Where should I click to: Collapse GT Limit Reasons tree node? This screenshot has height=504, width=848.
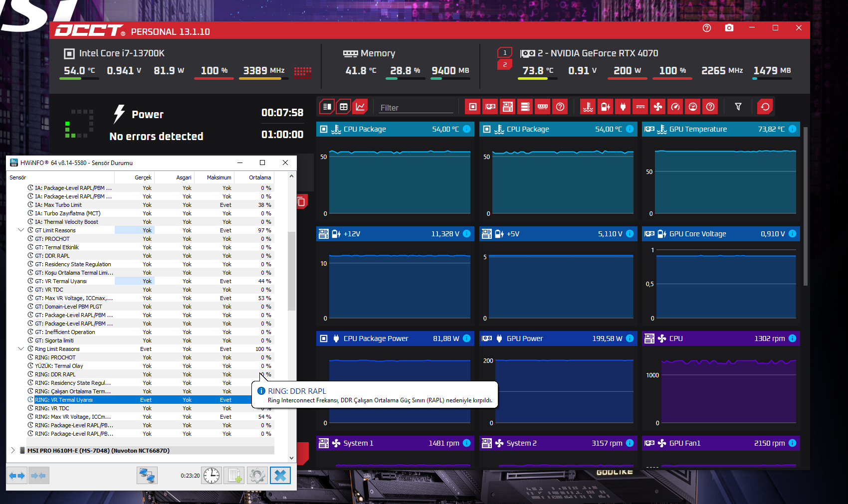[21, 230]
